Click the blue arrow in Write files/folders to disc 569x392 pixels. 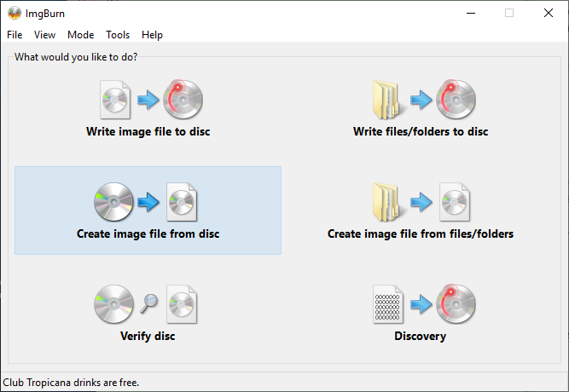pos(421,100)
